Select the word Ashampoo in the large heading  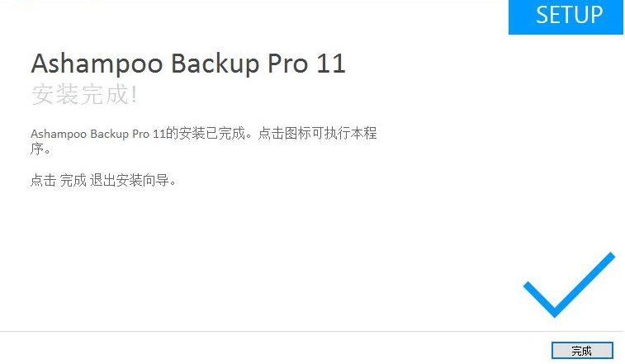pos(97,64)
